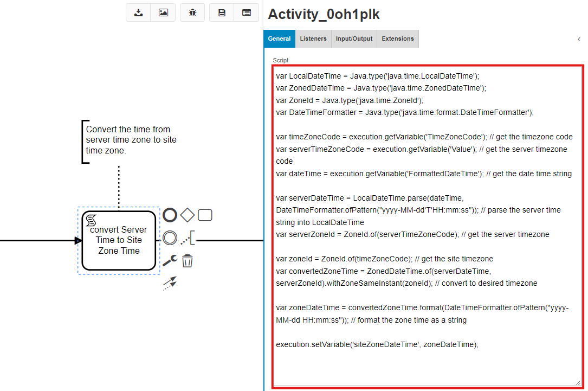The height and width of the screenshot is (391, 588).
Task: Start a connection with the sequence flow arrows icon
Action: coord(170,283)
